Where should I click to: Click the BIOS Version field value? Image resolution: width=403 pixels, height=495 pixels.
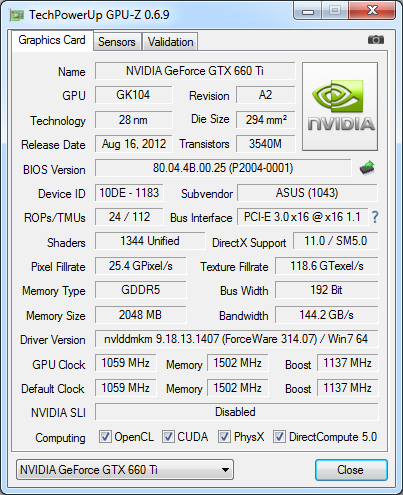tap(223, 168)
